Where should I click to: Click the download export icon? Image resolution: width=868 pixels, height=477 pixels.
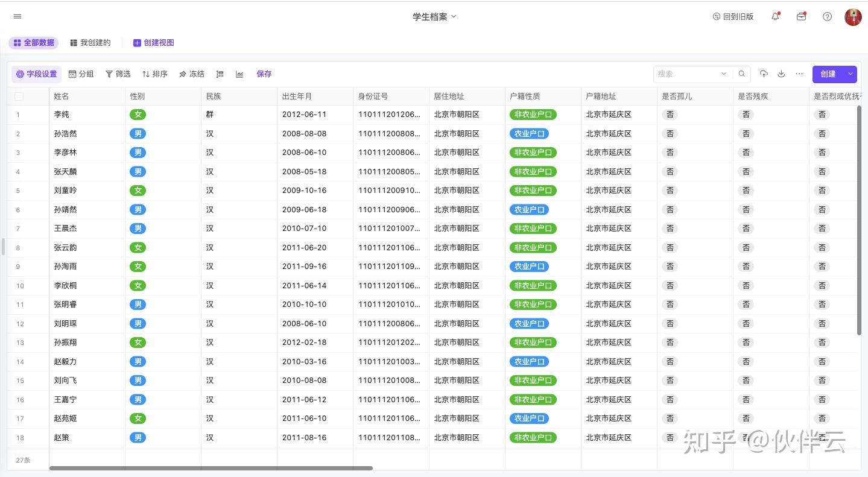point(781,74)
